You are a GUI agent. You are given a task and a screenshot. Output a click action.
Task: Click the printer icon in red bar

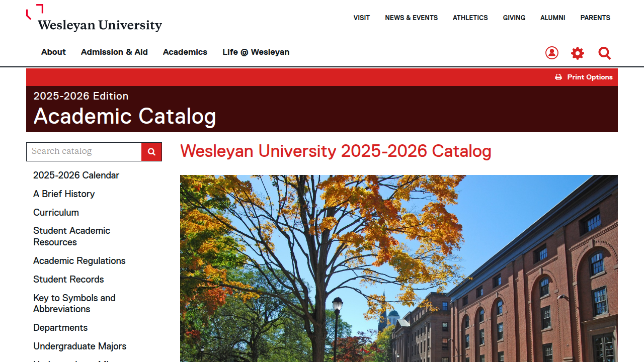558,77
